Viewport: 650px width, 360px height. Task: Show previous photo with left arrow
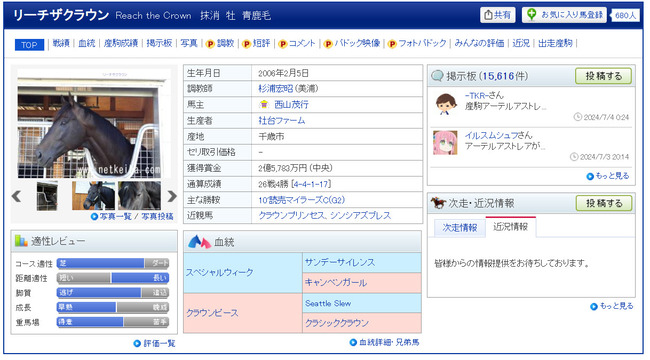tap(17, 196)
